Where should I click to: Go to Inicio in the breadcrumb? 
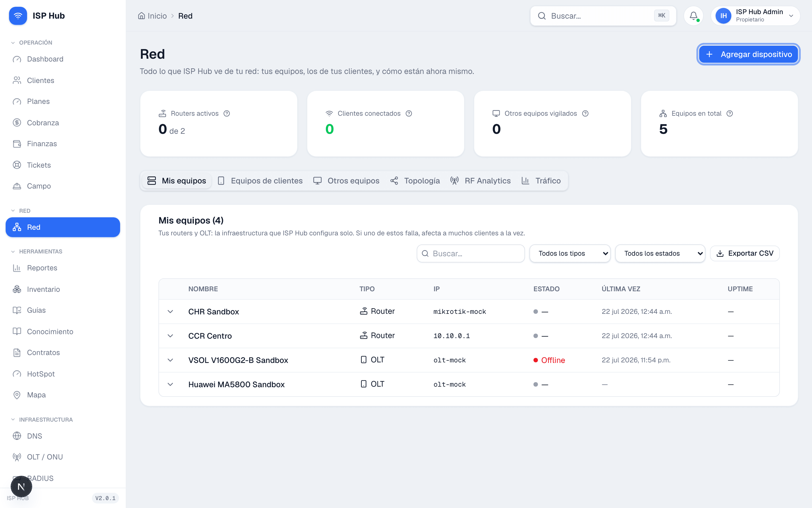tap(152, 16)
